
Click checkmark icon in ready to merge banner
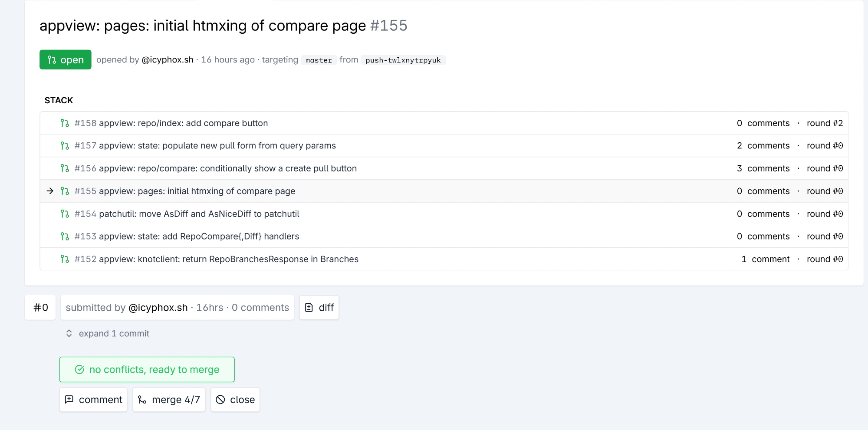click(79, 370)
